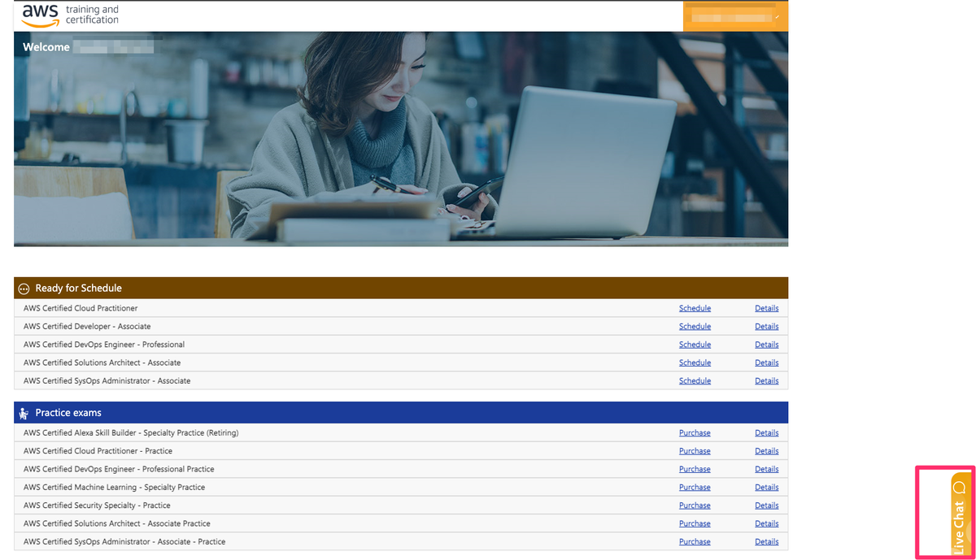This screenshot has height=560, width=976.
Task: Open the orange user account dropdown
Action: (736, 15)
